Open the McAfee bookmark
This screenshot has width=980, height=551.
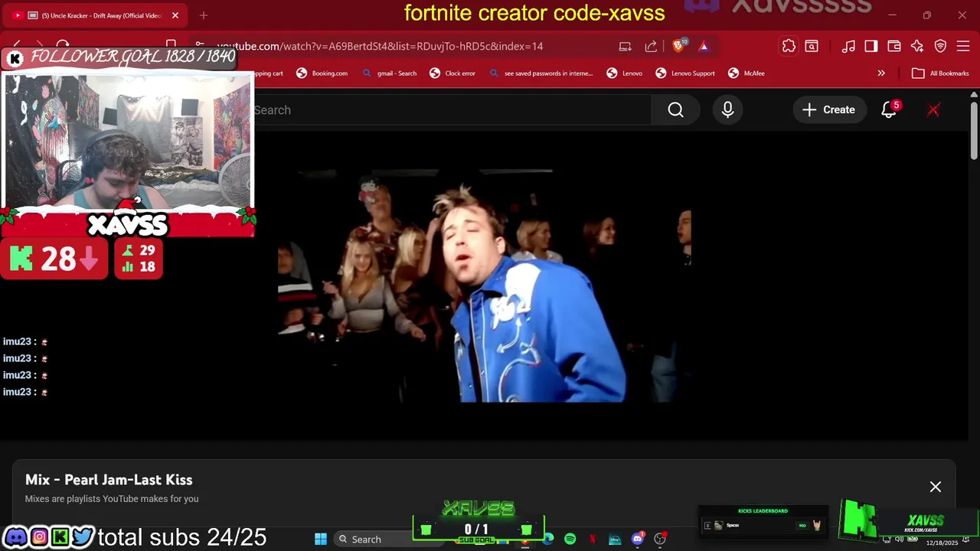pos(746,73)
